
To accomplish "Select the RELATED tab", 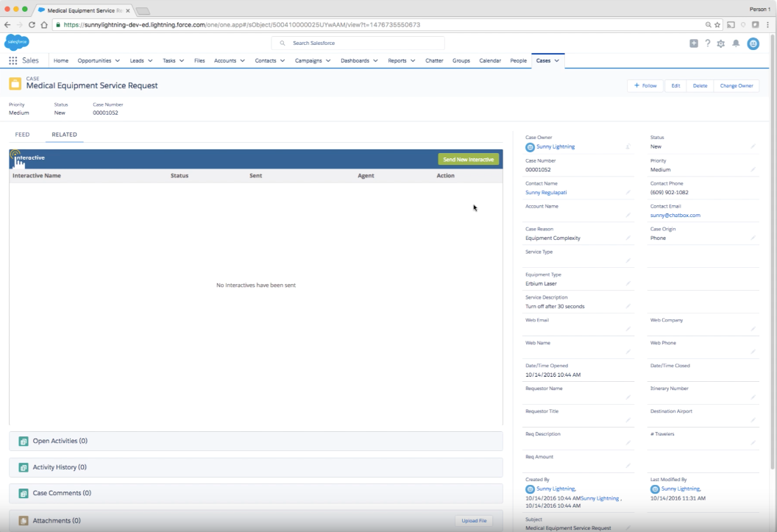I will (x=65, y=135).
